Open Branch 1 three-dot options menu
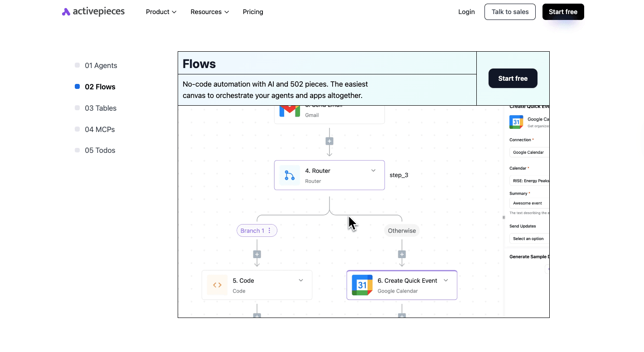The image size is (644, 352). click(x=270, y=231)
